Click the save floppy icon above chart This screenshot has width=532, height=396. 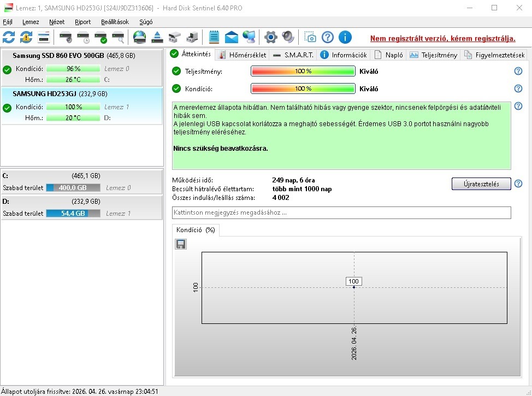point(180,244)
